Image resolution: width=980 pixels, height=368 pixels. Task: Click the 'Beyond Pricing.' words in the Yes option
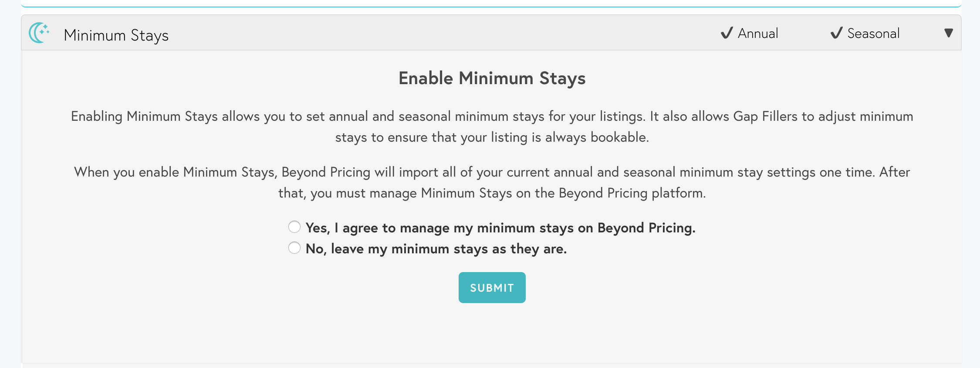[x=646, y=228]
